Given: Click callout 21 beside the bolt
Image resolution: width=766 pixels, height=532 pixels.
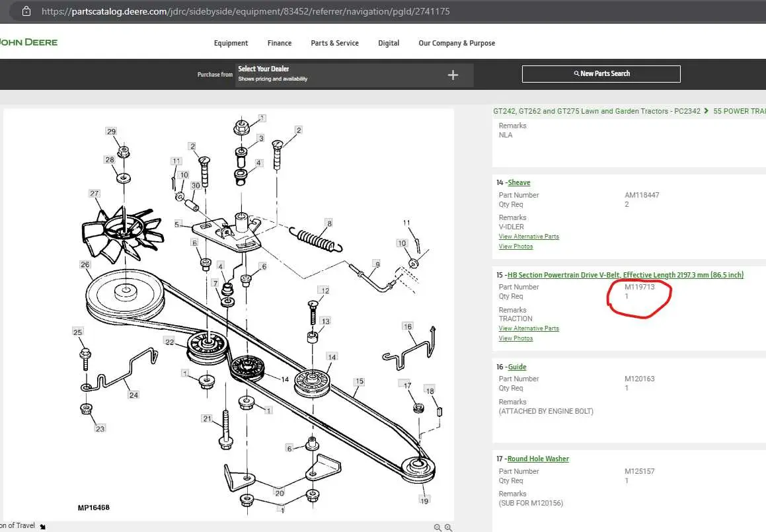Looking at the screenshot, I should [207, 419].
